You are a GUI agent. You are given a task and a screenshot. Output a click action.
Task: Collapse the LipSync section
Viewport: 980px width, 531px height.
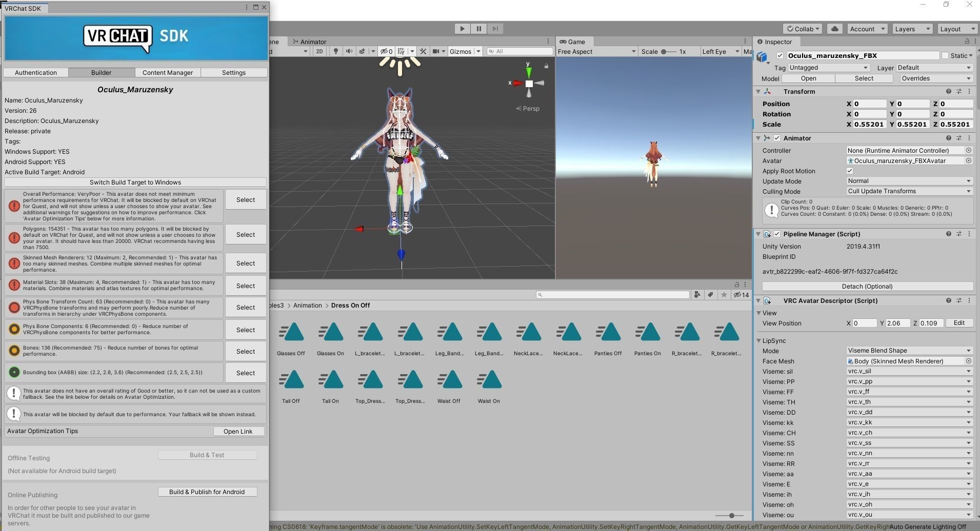[x=759, y=340]
